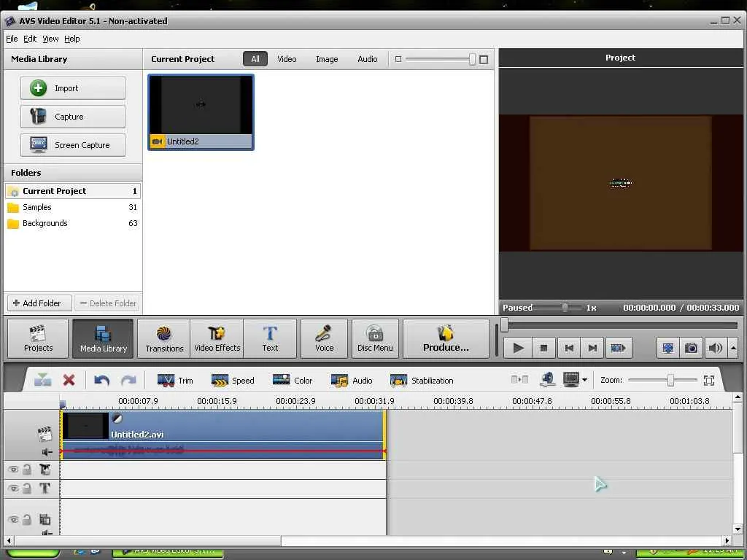Filter Current Project by Audio
Screen dimensions: 747x560
(x=368, y=59)
